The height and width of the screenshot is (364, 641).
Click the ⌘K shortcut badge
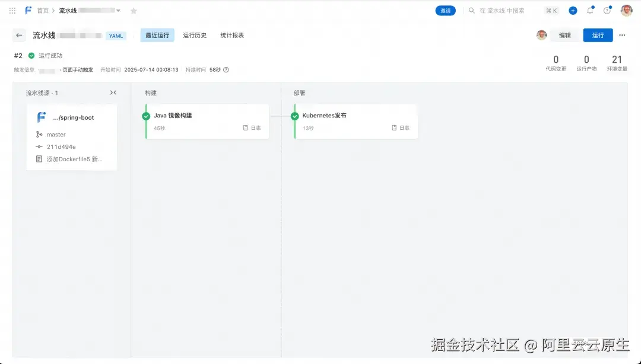coord(551,11)
